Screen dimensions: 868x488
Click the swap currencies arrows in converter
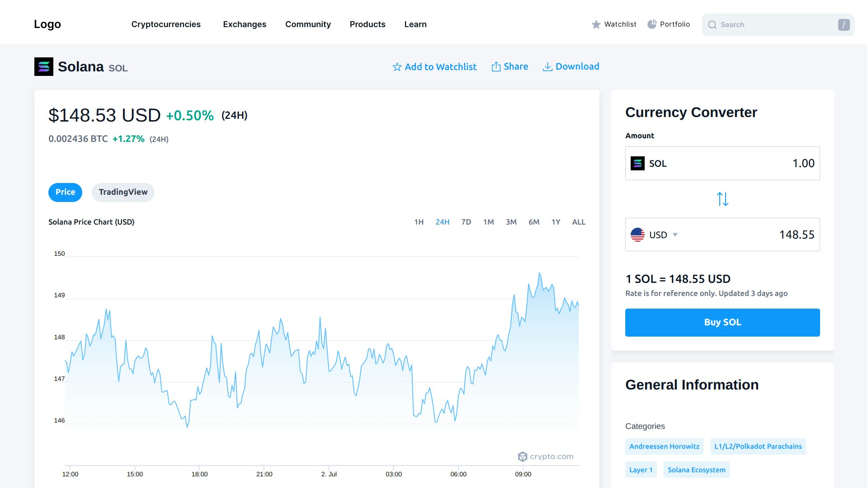pyautogui.click(x=722, y=199)
